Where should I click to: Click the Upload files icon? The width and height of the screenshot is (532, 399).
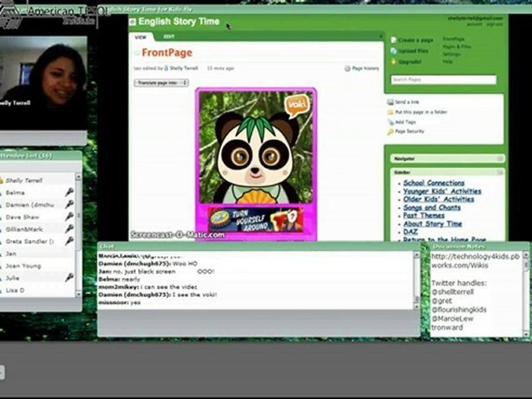coord(393,51)
